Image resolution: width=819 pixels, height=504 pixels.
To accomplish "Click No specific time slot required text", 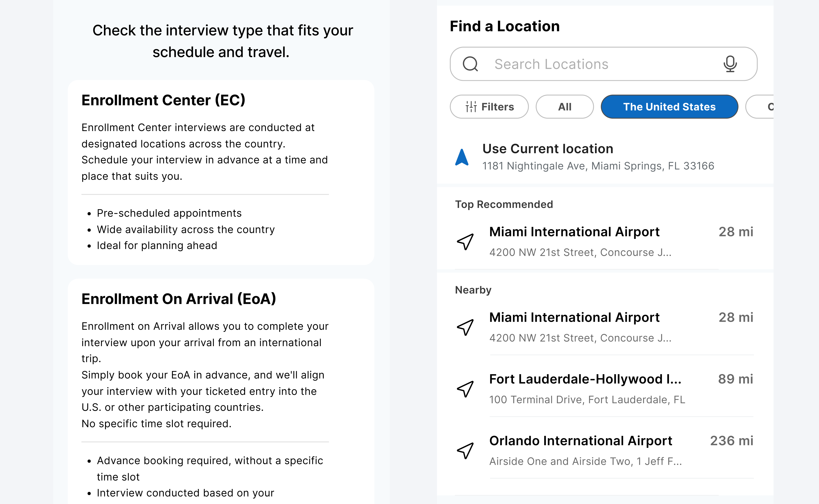I will coord(156,424).
